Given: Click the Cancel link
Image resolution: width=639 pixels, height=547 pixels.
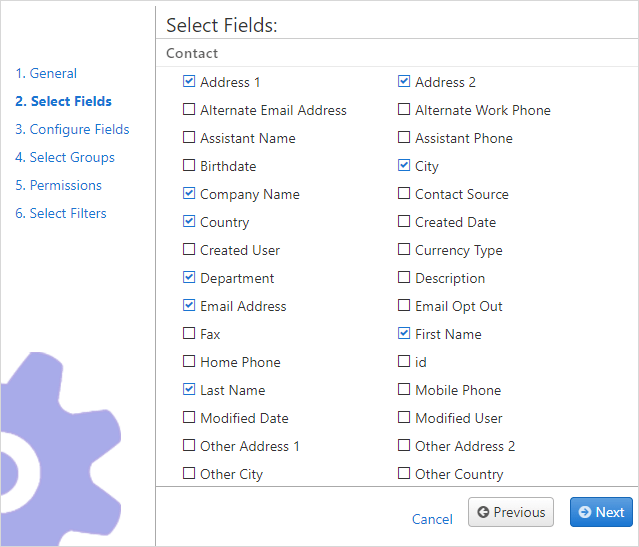Looking at the screenshot, I should pos(432,519).
